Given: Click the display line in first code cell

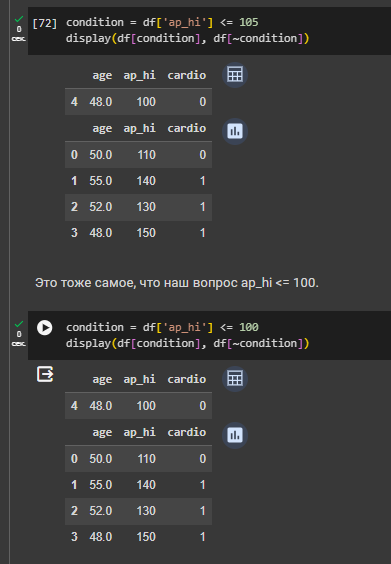Looking at the screenshot, I should pyautogui.click(x=187, y=38).
